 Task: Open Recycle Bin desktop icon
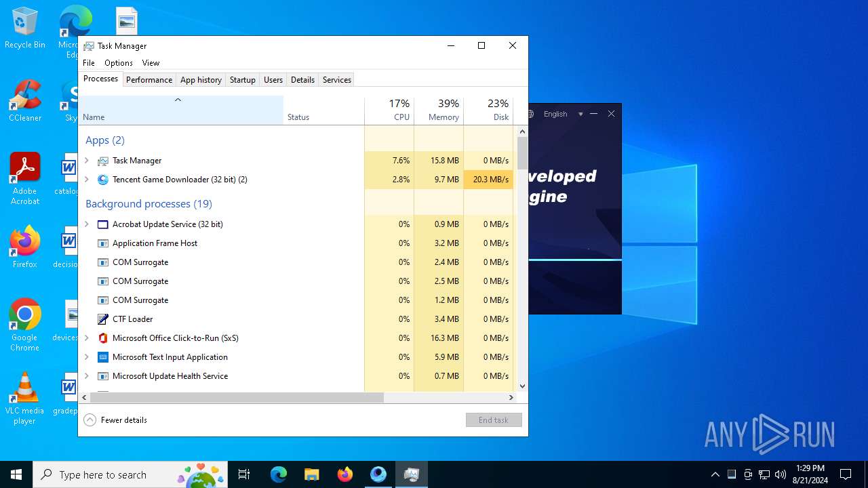click(24, 28)
